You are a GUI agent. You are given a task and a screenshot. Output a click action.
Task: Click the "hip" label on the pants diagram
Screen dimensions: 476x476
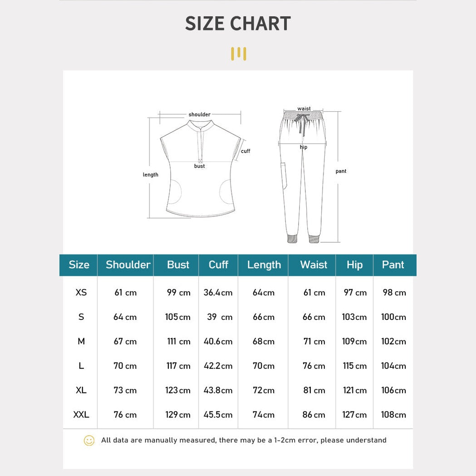(304, 147)
